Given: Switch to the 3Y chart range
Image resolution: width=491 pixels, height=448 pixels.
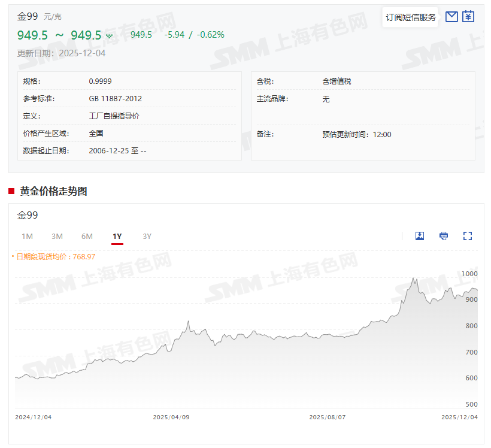Looking at the screenshot, I should click(147, 236).
